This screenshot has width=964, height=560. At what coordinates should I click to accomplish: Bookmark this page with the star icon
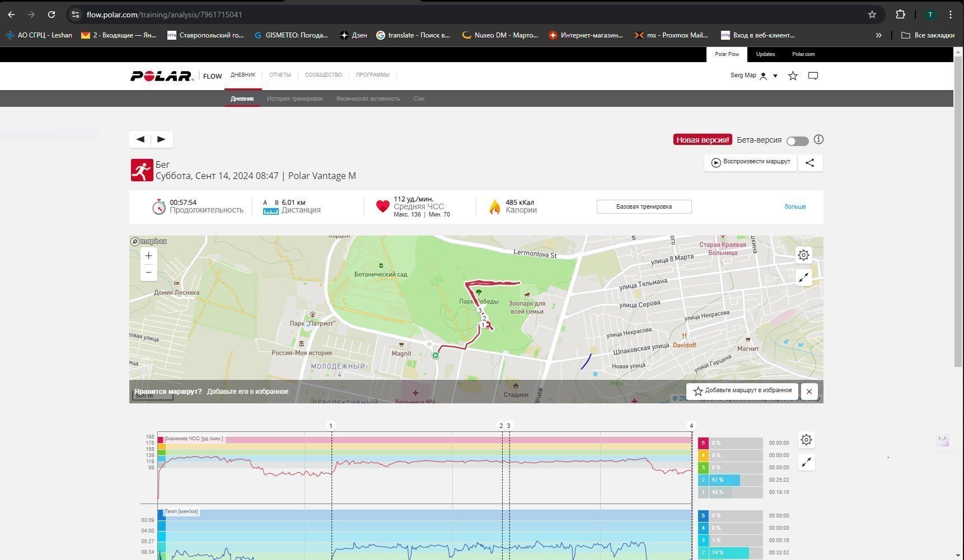coord(872,15)
